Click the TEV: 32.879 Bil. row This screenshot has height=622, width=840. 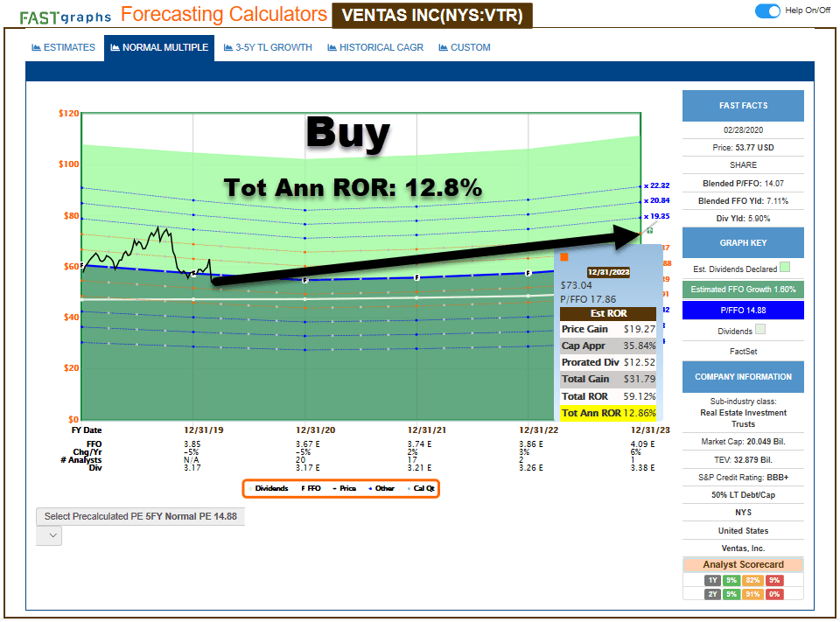point(743,459)
